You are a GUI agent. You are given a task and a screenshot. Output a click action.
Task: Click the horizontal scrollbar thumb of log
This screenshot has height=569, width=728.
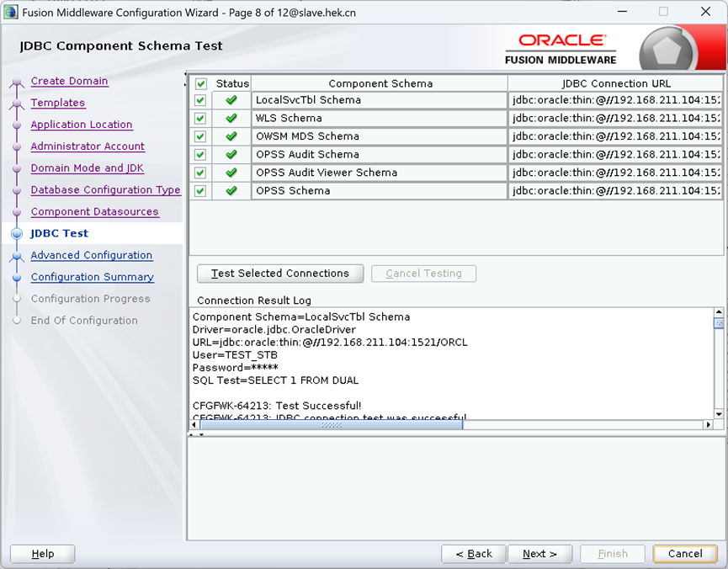[332, 424]
